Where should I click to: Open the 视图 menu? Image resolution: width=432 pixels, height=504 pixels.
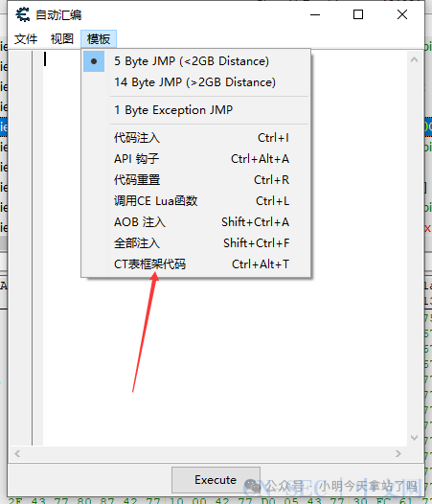tap(62, 39)
